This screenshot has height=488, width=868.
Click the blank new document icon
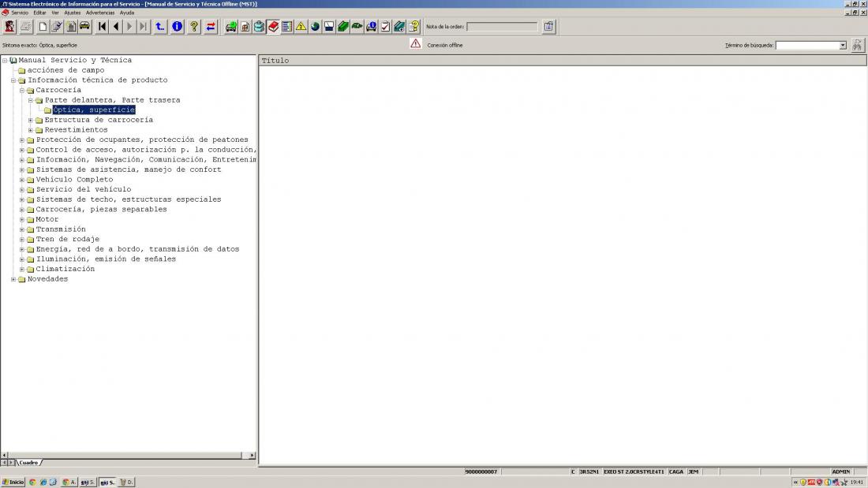[x=43, y=27]
